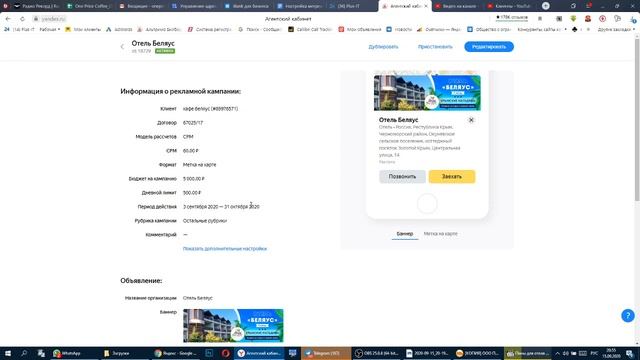
Task: Click the hotel banner image in phone preview
Action: click(x=427, y=93)
